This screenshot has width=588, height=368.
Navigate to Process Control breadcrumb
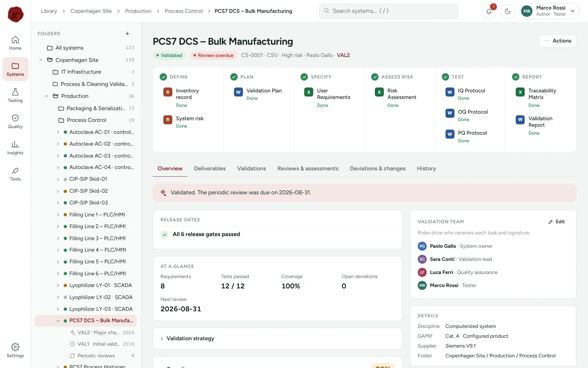(184, 11)
